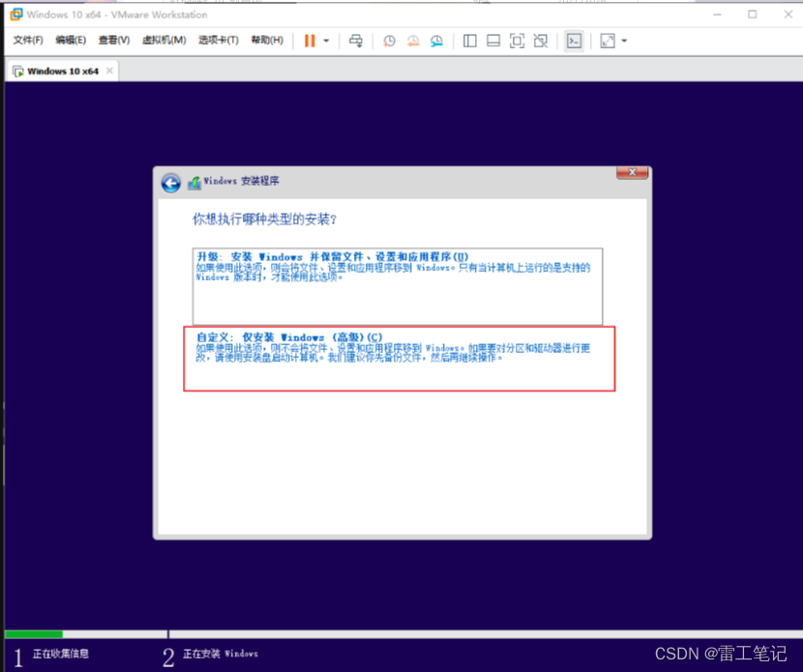This screenshot has width=803, height=672.
Task: Open the 选项卡(T) menu
Action: [218, 41]
